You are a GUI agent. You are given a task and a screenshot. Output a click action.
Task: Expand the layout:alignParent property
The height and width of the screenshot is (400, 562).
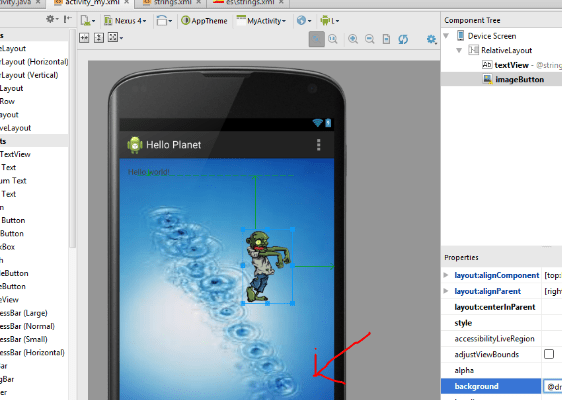446,291
